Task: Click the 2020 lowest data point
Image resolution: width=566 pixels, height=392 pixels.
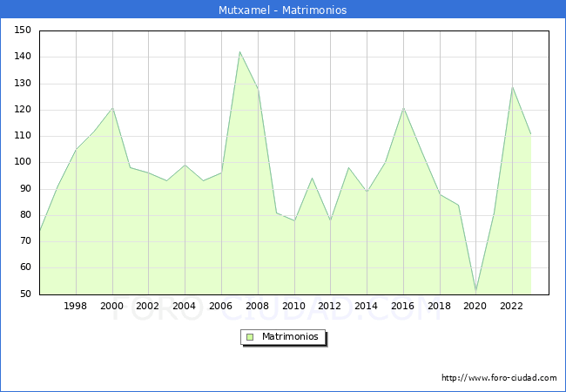Action: [x=476, y=291]
